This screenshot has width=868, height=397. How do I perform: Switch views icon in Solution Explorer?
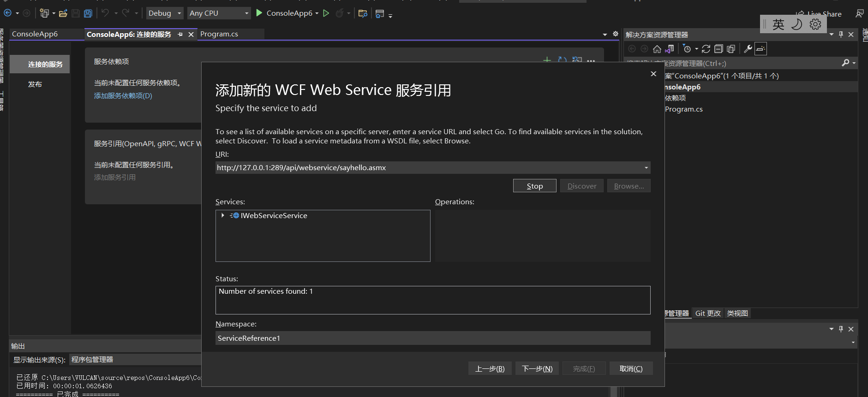pos(670,49)
